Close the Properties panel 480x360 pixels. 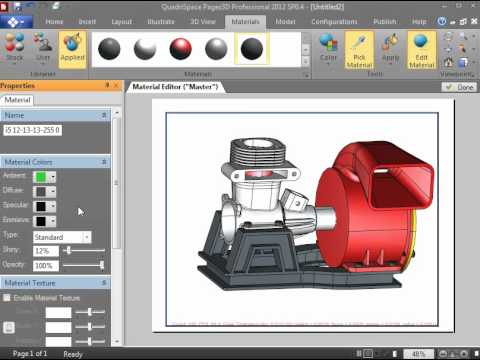[116, 85]
